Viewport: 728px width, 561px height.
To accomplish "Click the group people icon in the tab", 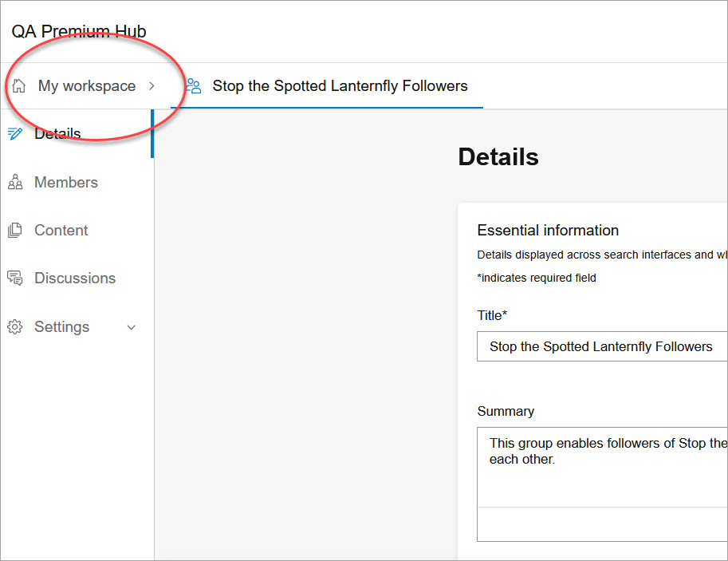I will 193,86.
